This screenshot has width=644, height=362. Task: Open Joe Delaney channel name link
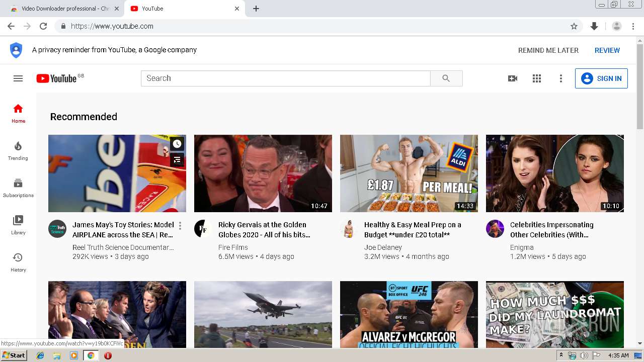383,247
